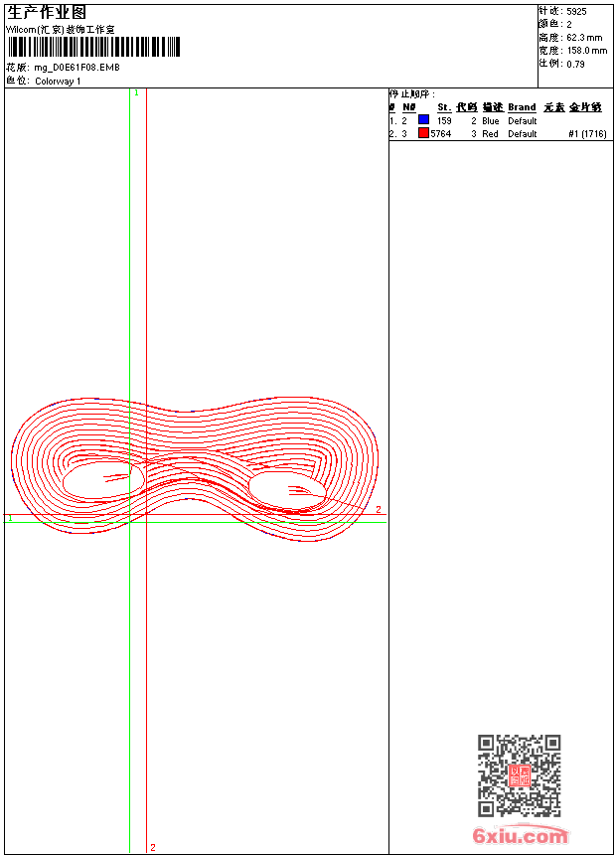Click the red marker 2 at bottom guideline

coord(152,847)
